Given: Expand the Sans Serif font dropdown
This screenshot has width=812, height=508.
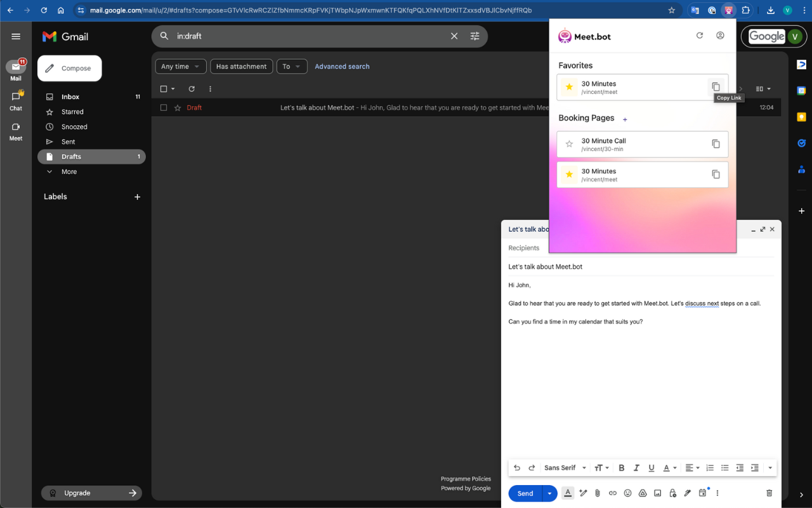Looking at the screenshot, I should coord(565,468).
